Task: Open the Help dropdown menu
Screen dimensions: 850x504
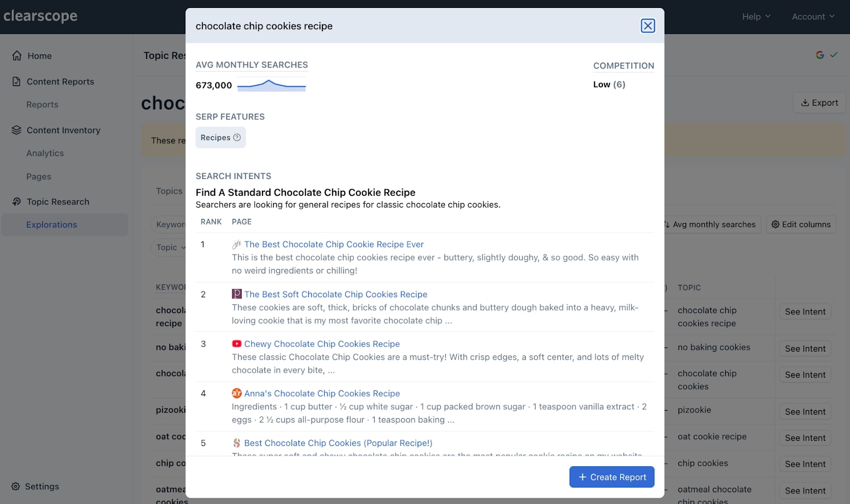Action: (x=756, y=16)
